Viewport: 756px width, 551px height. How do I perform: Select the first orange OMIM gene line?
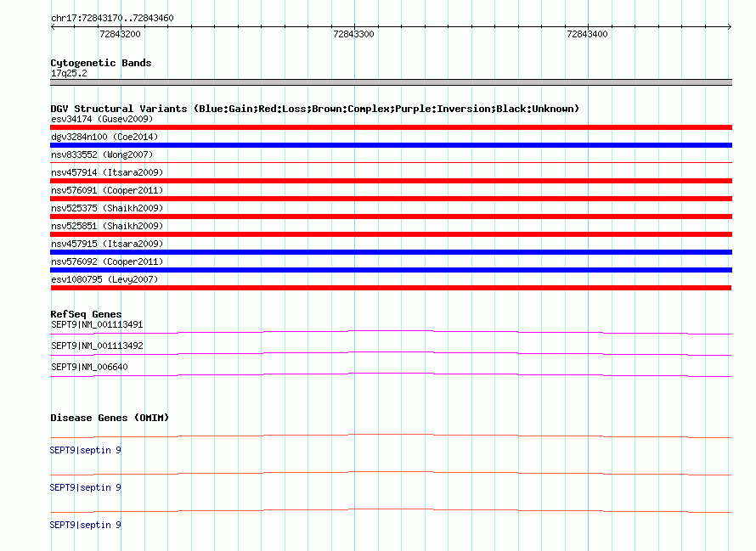391,436
